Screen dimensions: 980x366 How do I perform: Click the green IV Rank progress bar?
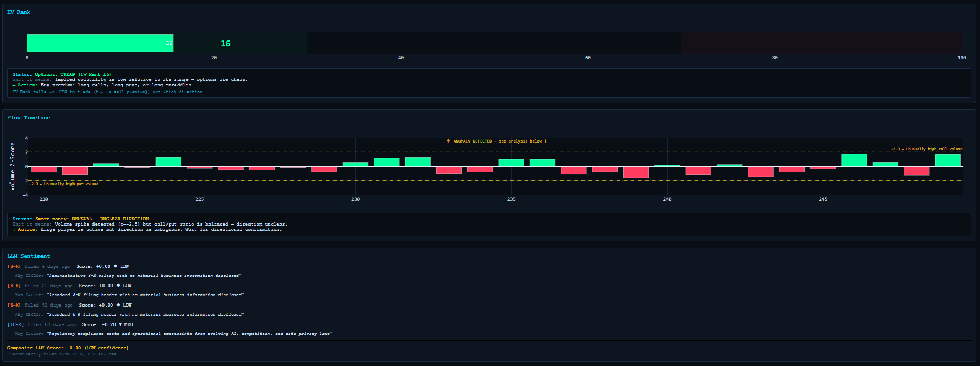click(x=100, y=43)
